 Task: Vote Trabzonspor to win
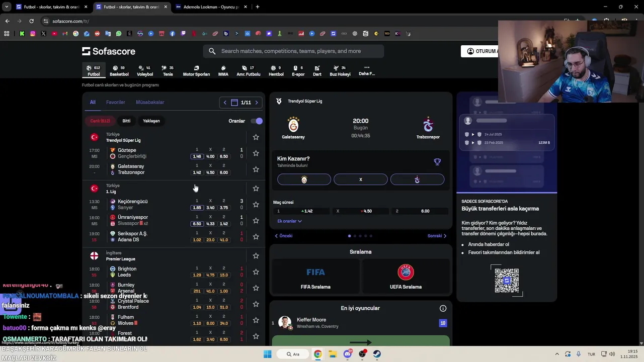417,179
